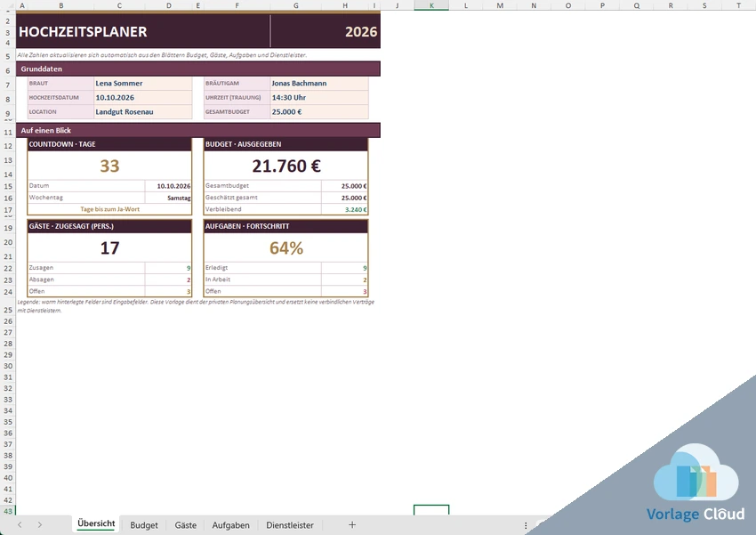Click the 'HOCHZEITSDATUM' label in Grunddaten
Image resolution: width=756 pixels, height=535 pixels.
(x=53, y=97)
